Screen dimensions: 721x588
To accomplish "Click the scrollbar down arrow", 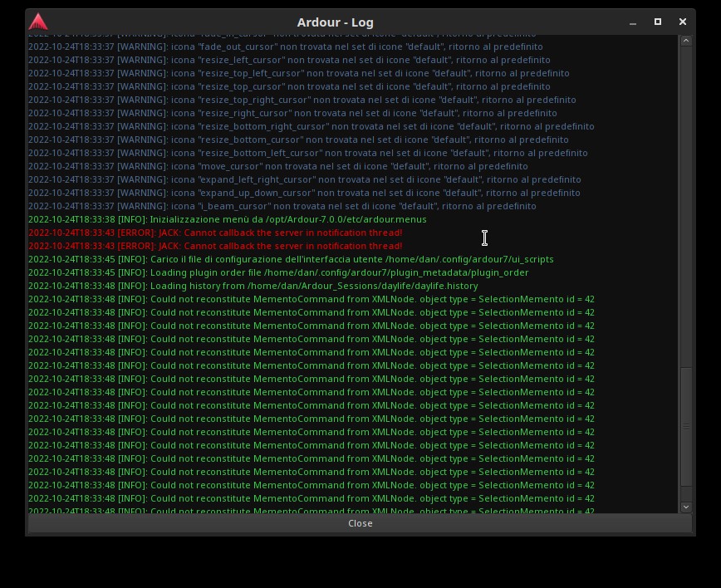I will pyautogui.click(x=686, y=507).
